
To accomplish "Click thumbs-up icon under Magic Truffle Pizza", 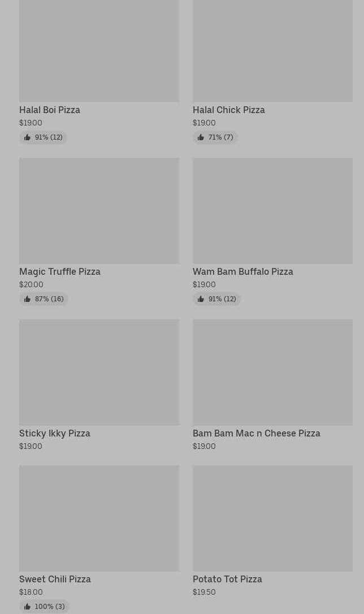I will pyautogui.click(x=27, y=299).
